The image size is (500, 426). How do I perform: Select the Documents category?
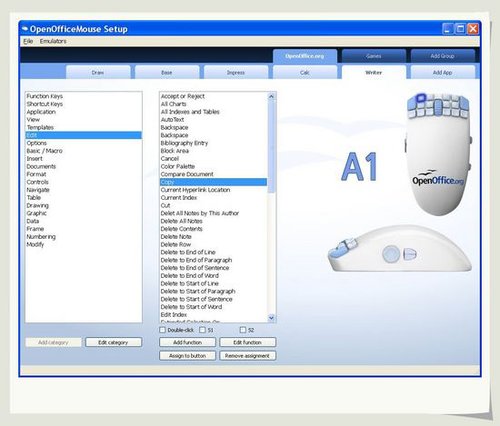tap(41, 166)
